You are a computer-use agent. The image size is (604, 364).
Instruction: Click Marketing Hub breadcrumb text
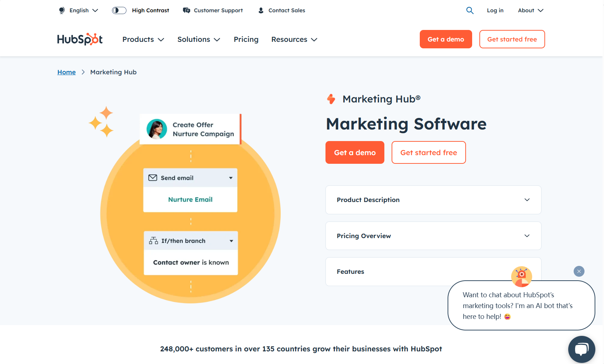(113, 72)
